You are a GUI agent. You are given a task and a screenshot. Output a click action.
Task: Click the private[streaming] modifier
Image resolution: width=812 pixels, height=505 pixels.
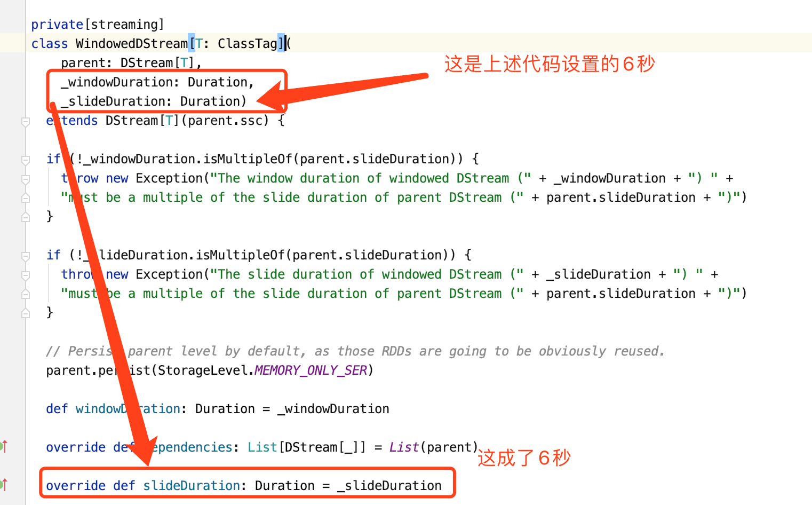coord(98,25)
